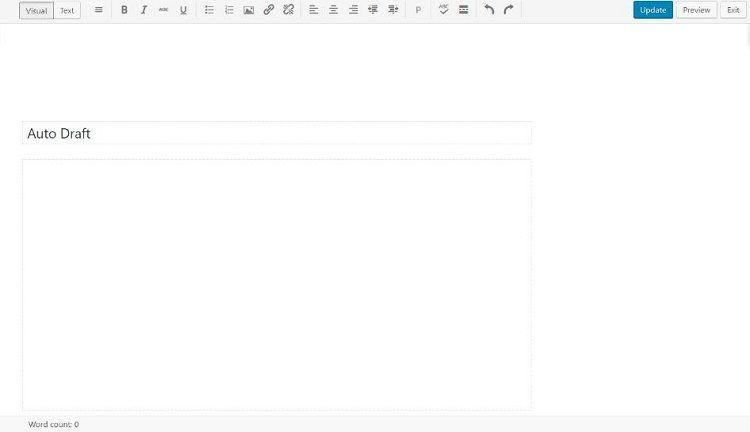Switch to the Visual editor tab
750x432 pixels.
[x=36, y=11]
